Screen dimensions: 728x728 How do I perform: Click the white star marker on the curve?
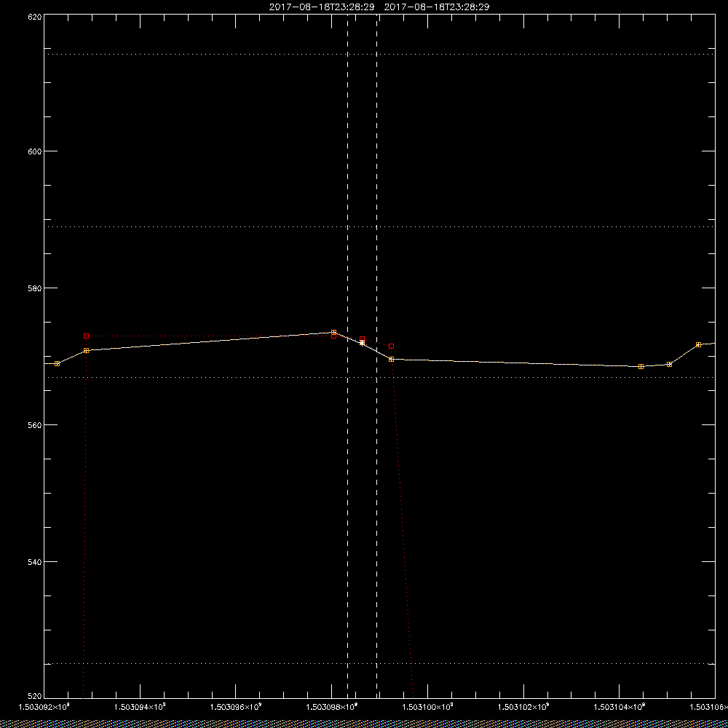tap(362, 343)
